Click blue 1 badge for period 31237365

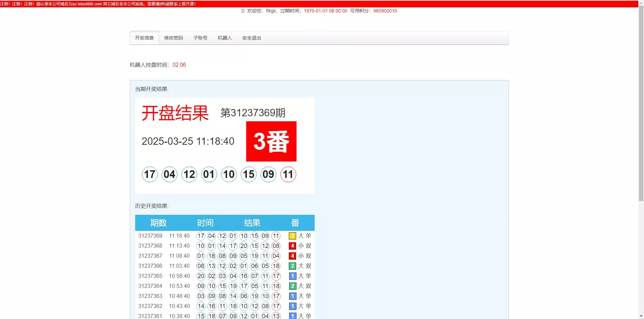tap(292, 276)
